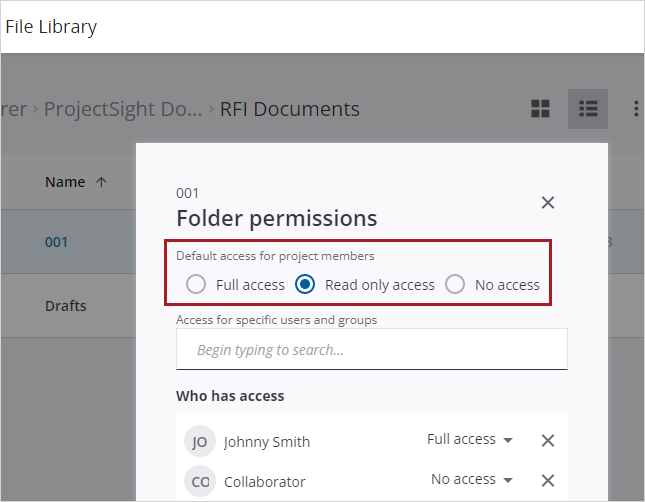Click the Johnny Smith name
Image resolution: width=645 pixels, height=502 pixels.
coord(267,442)
